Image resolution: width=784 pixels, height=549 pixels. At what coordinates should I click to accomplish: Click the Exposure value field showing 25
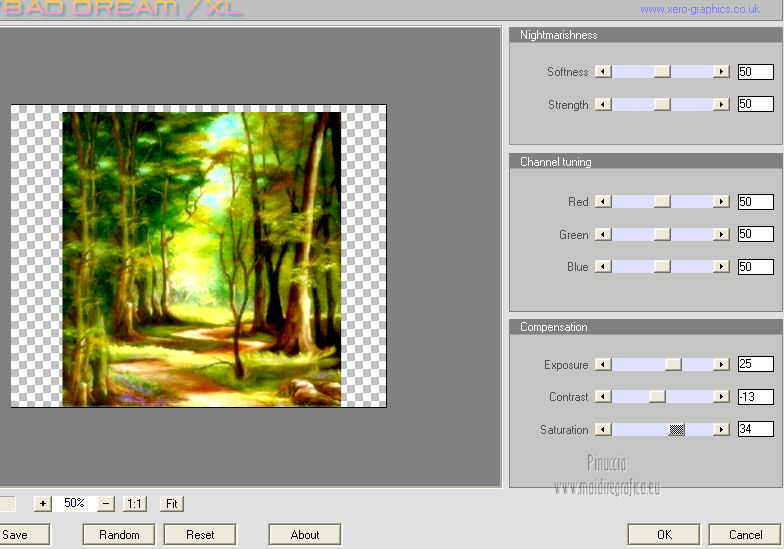pos(756,364)
